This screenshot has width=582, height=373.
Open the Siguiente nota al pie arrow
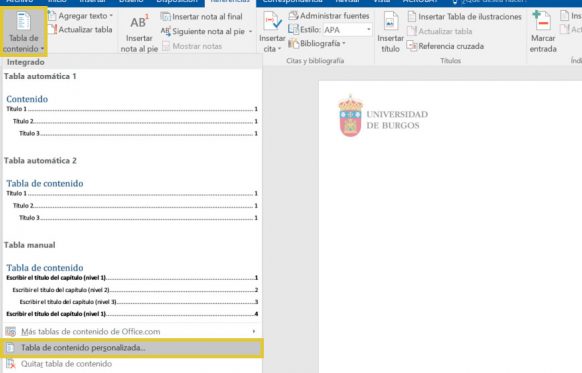point(250,32)
